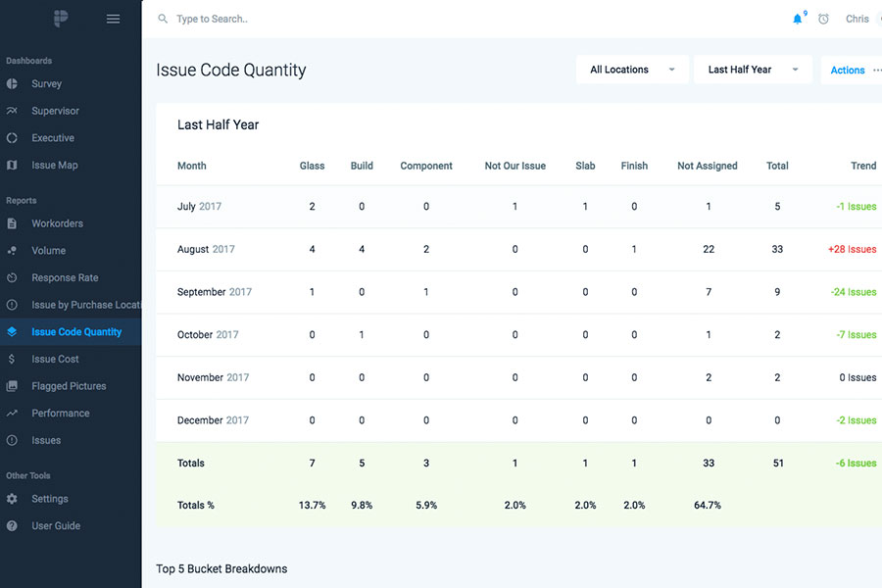This screenshot has height=588, width=882.
Task: Select Response Rate in the sidebar
Action: (x=65, y=278)
